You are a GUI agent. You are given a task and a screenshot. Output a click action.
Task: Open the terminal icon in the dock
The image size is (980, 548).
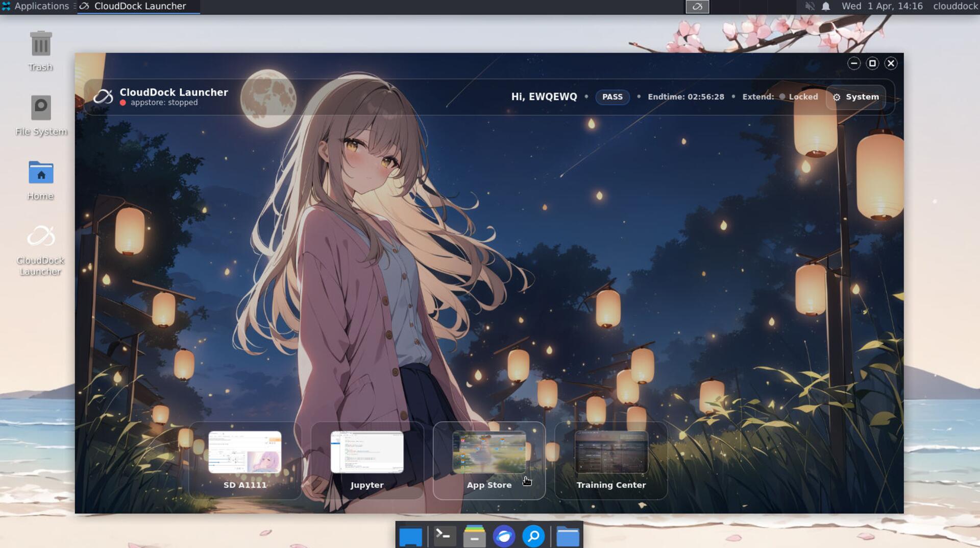(444, 536)
